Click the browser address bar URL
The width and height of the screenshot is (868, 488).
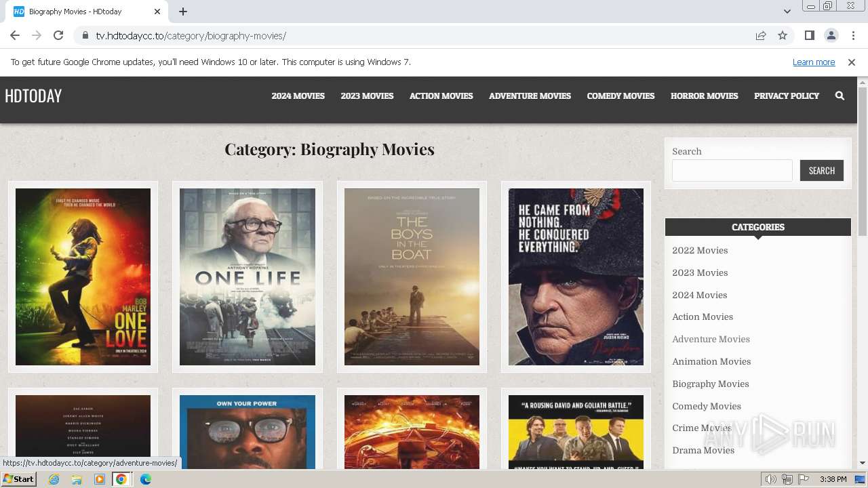(191, 35)
